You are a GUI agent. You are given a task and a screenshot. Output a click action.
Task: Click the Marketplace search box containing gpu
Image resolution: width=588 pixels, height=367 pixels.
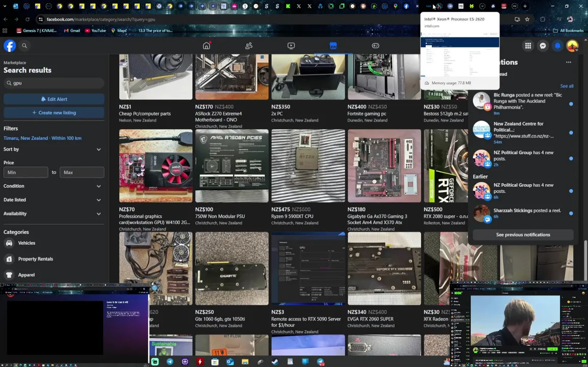(54, 83)
